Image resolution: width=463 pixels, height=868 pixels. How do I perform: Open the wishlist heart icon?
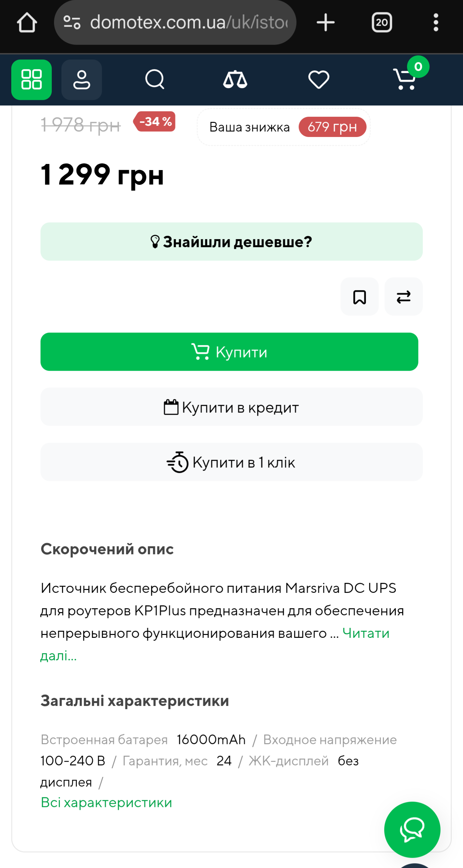click(x=319, y=79)
